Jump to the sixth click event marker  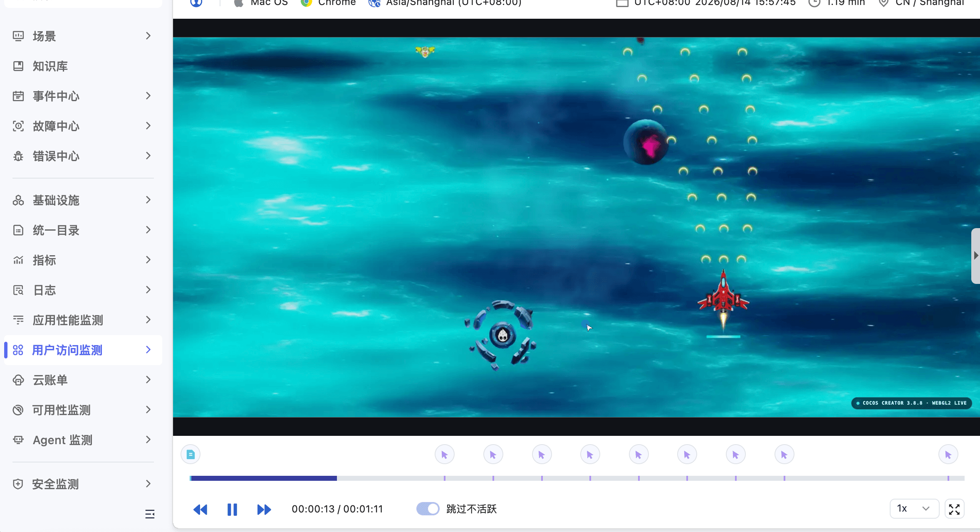(x=687, y=455)
